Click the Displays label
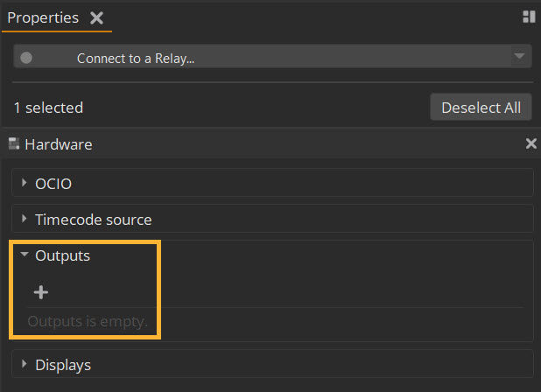This screenshot has width=541, height=392. [x=63, y=365]
